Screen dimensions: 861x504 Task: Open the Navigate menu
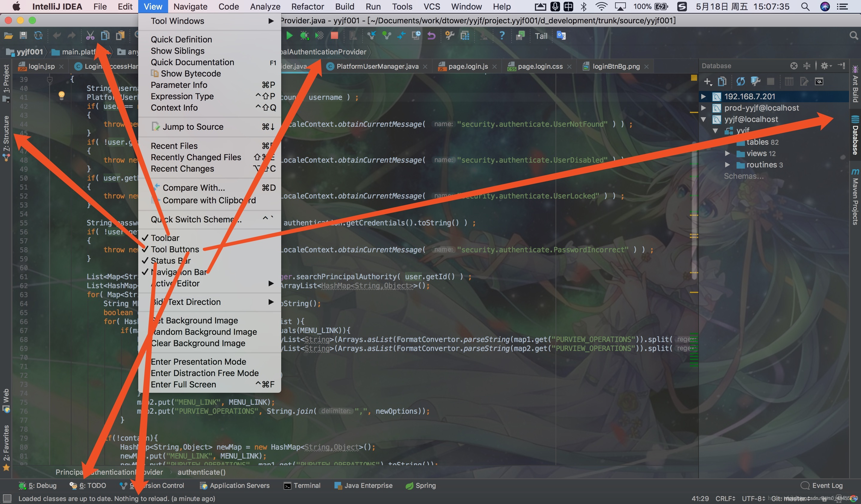[x=190, y=7]
